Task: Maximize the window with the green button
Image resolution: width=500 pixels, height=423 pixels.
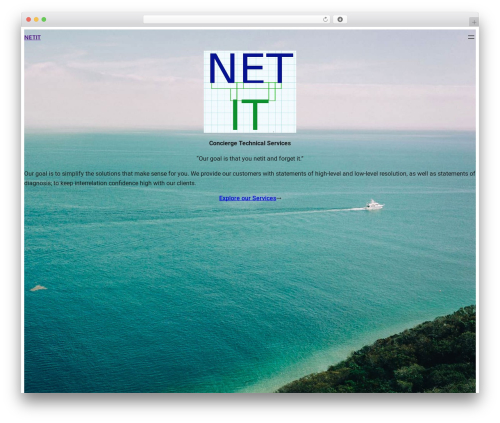Action: click(x=44, y=19)
